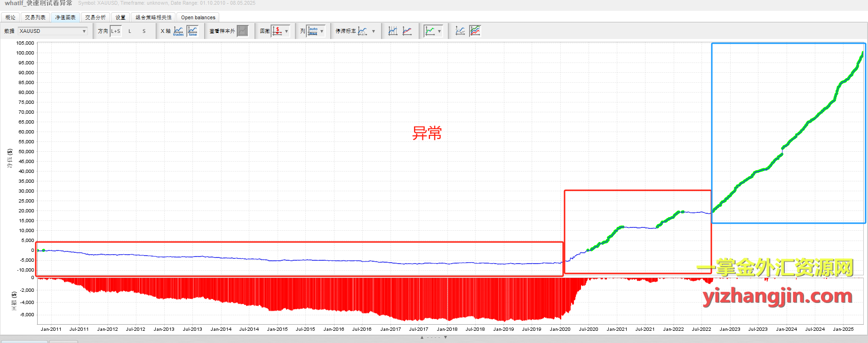This screenshot has height=343, width=868.
Task: Click line chart icon with red-blue lines
Action: (x=407, y=31)
